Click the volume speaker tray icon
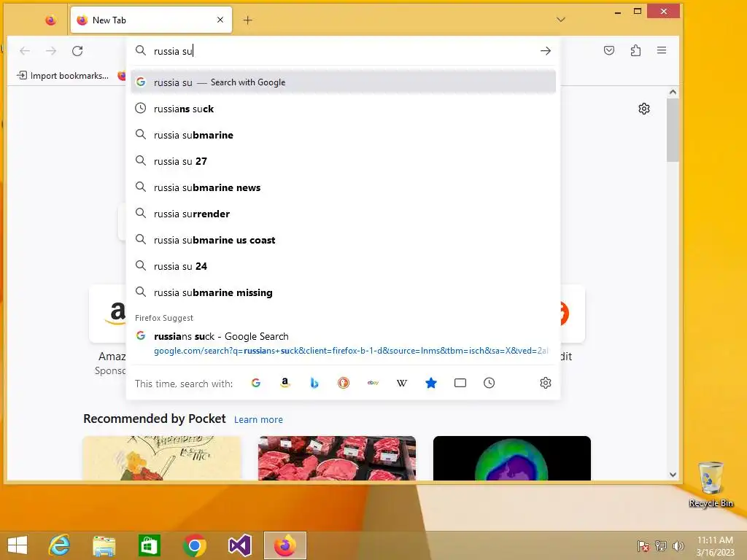Image resolution: width=747 pixels, height=560 pixels. click(x=678, y=546)
